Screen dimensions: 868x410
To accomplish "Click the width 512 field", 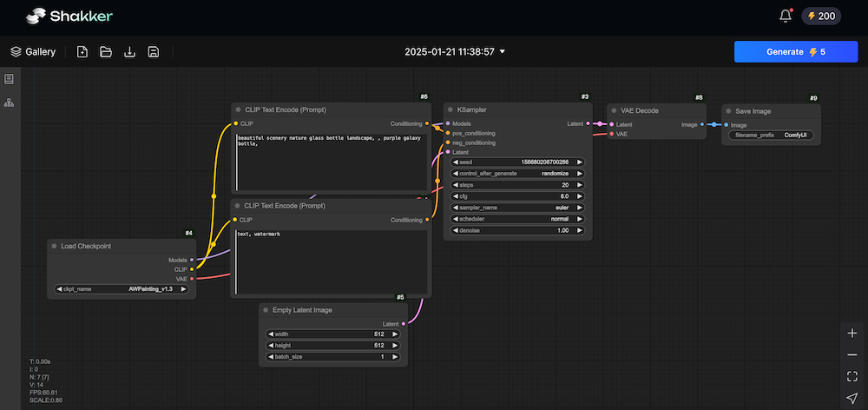I will [x=332, y=334].
